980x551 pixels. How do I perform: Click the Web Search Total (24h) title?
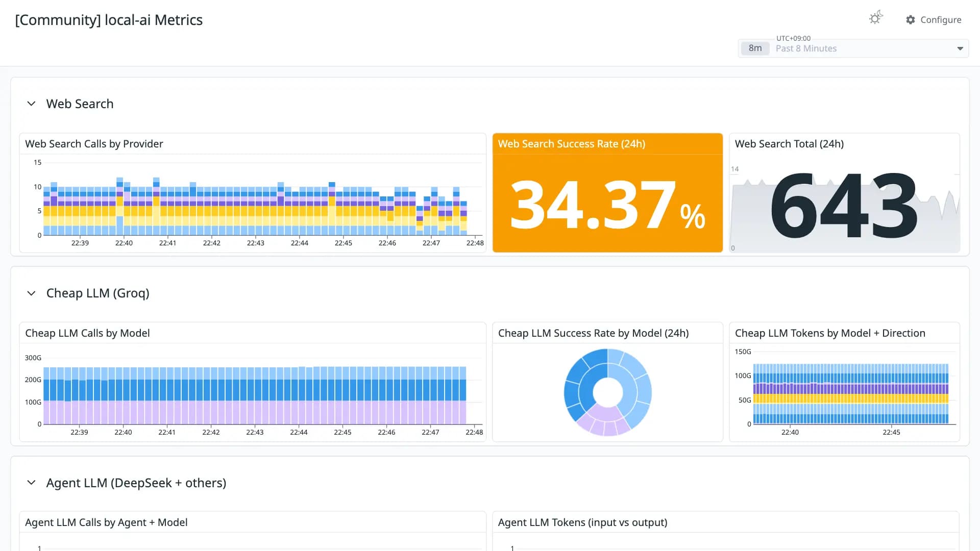789,144
